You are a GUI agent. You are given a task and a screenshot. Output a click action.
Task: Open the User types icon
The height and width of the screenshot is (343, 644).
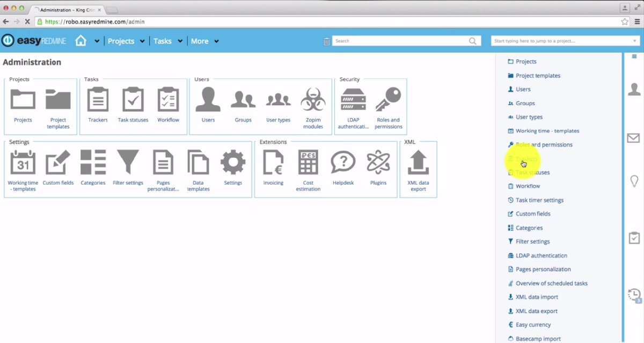[x=278, y=100]
